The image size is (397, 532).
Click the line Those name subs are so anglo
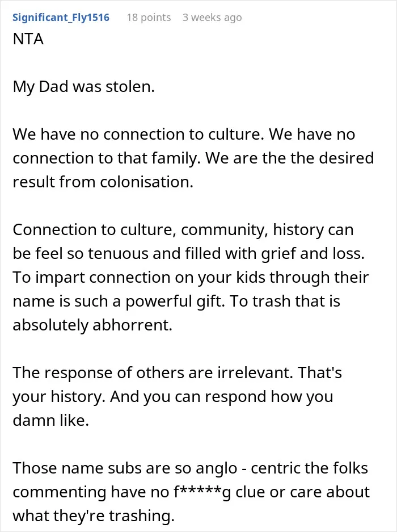pyautogui.click(x=190, y=468)
